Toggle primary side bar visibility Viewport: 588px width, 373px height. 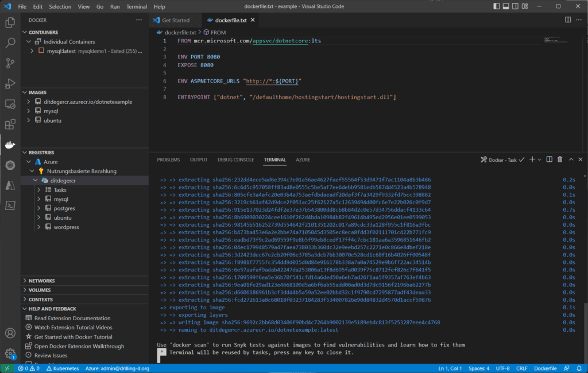(496, 6)
